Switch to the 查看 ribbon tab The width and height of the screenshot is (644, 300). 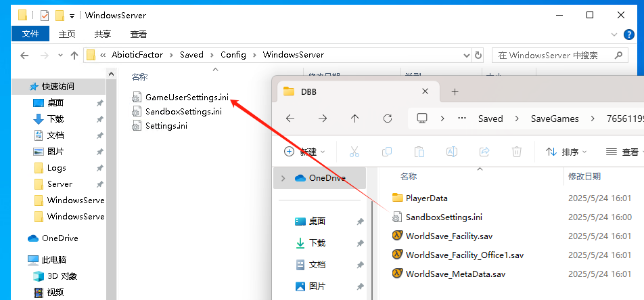point(139,34)
